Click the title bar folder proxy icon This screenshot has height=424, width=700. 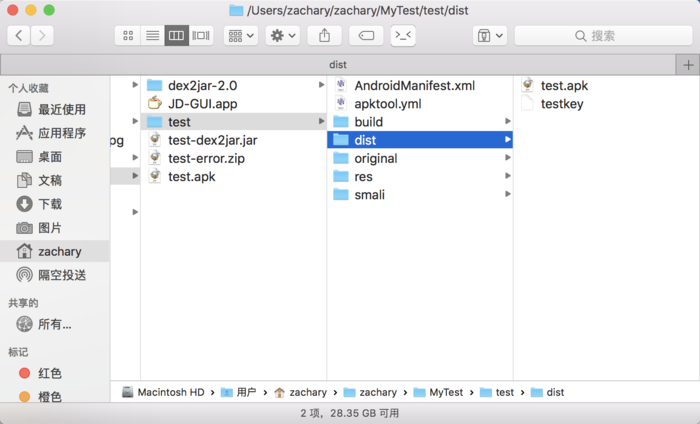point(236,10)
